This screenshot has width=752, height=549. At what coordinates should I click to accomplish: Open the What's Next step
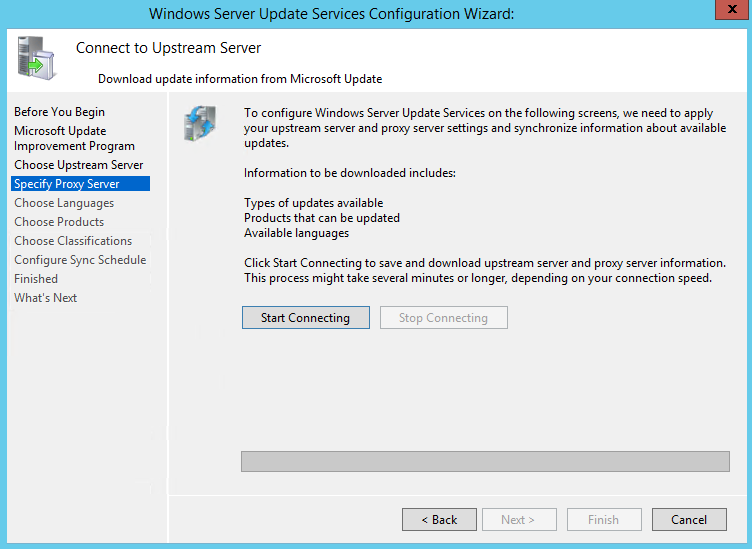click(x=45, y=298)
